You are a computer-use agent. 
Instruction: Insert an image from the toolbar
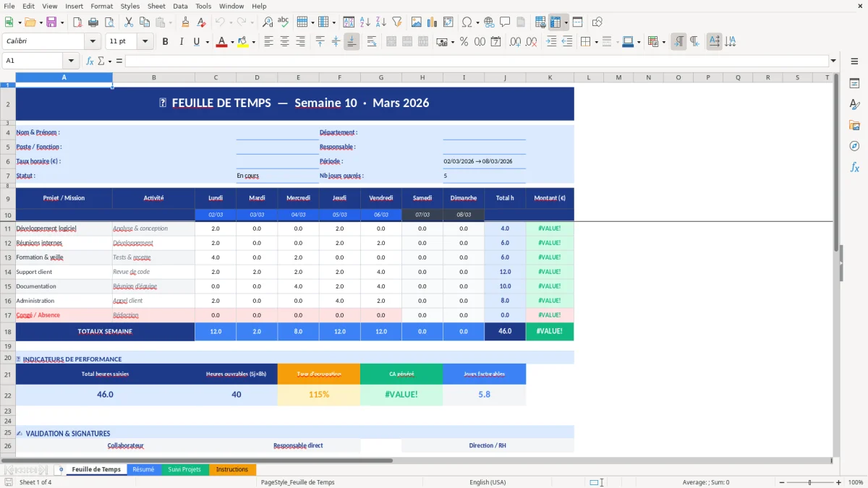click(x=417, y=22)
